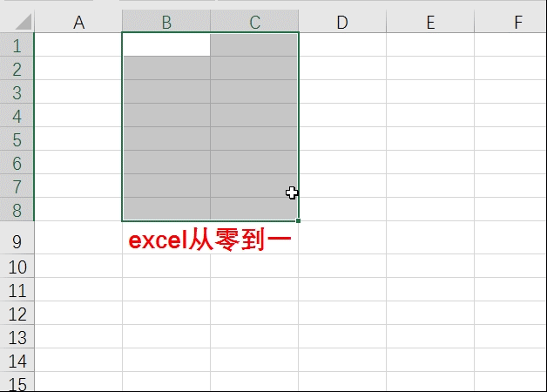Click the Select All corner triangle
Viewport: 547px width, 392px height.
24,22
